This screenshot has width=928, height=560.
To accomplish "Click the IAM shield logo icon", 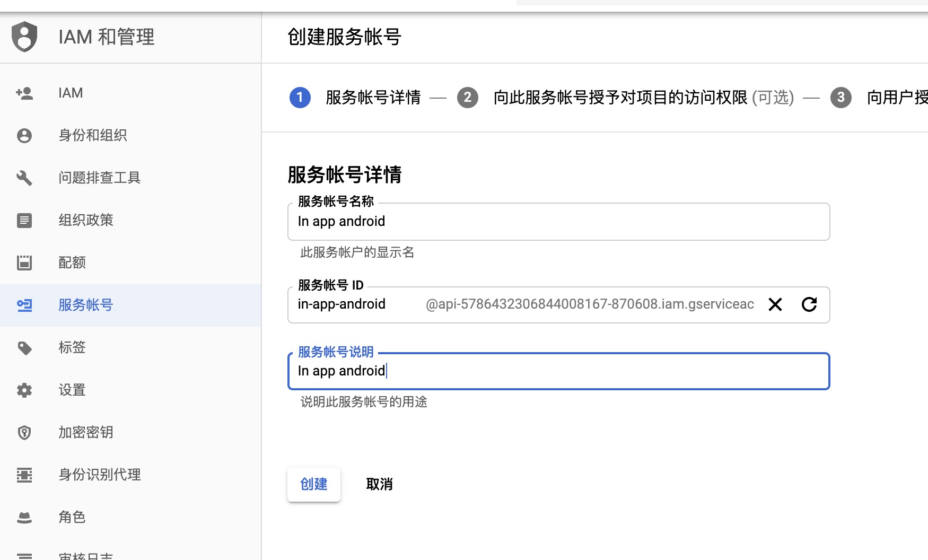I will tap(24, 37).
